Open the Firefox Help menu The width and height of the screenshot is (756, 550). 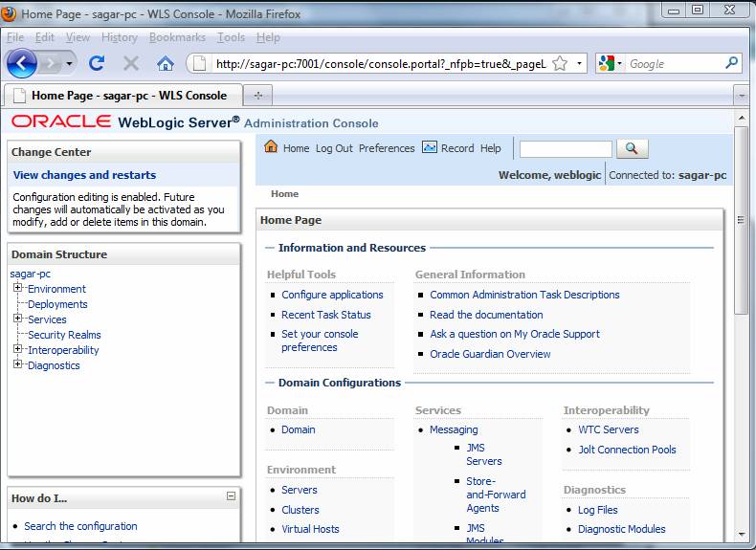tap(268, 37)
